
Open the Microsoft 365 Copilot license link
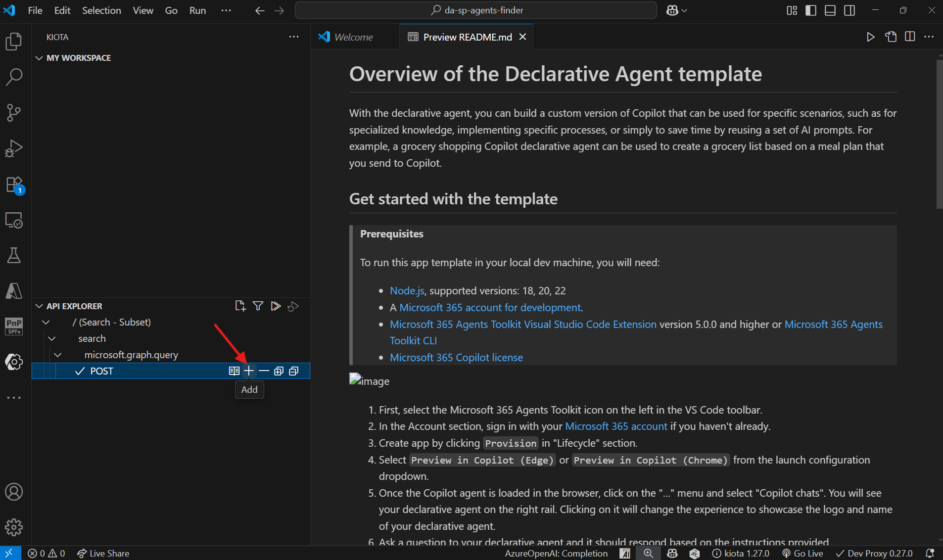point(456,358)
